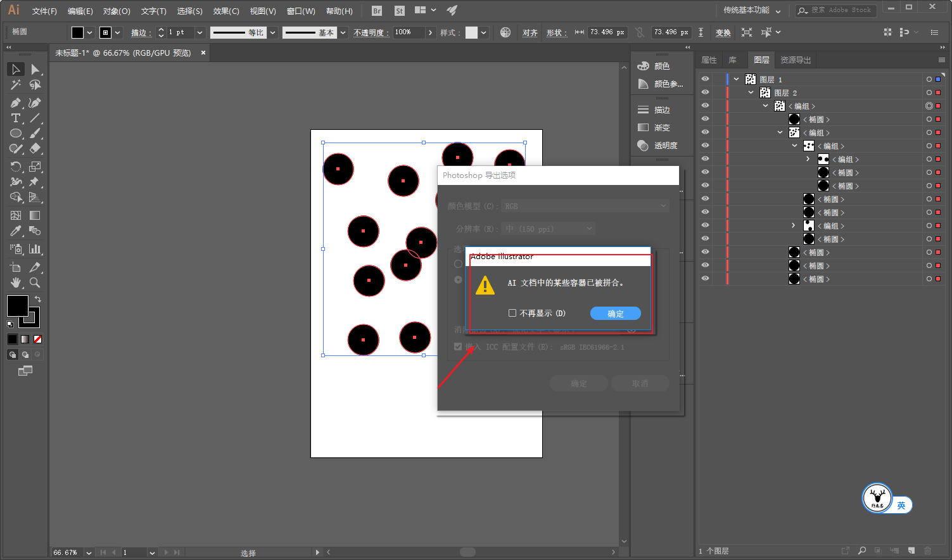Viewport: 952px width, 560px height.
Task: Switch to the 属性 panel tab
Action: pyautogui.click(x=709, y=60)
